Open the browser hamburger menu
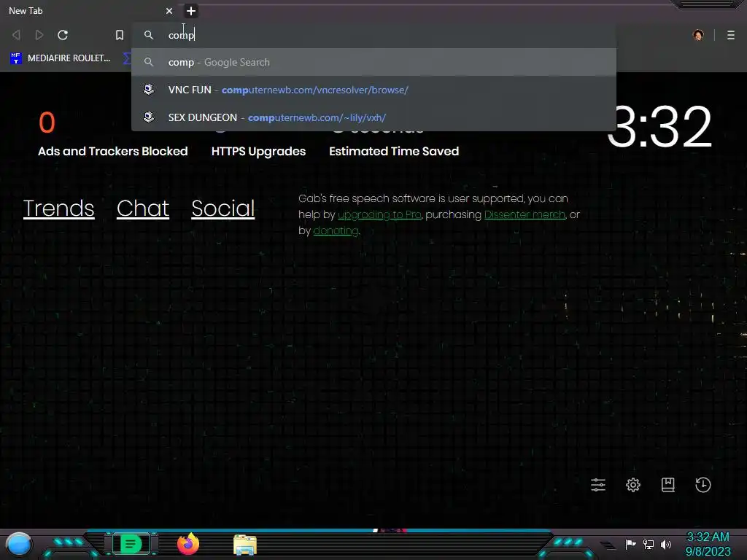Screen dimensions: 747x560 (731, 35)
